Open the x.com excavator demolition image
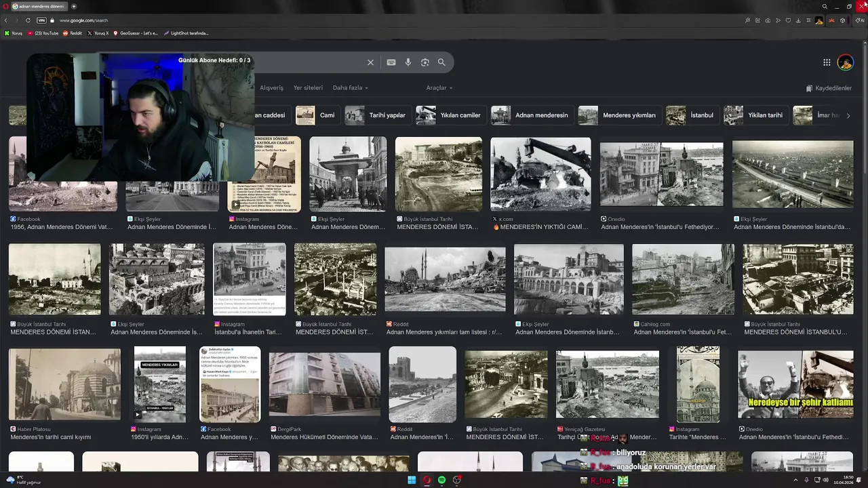The width and height of the screenshot is (868, 488). 540,174
